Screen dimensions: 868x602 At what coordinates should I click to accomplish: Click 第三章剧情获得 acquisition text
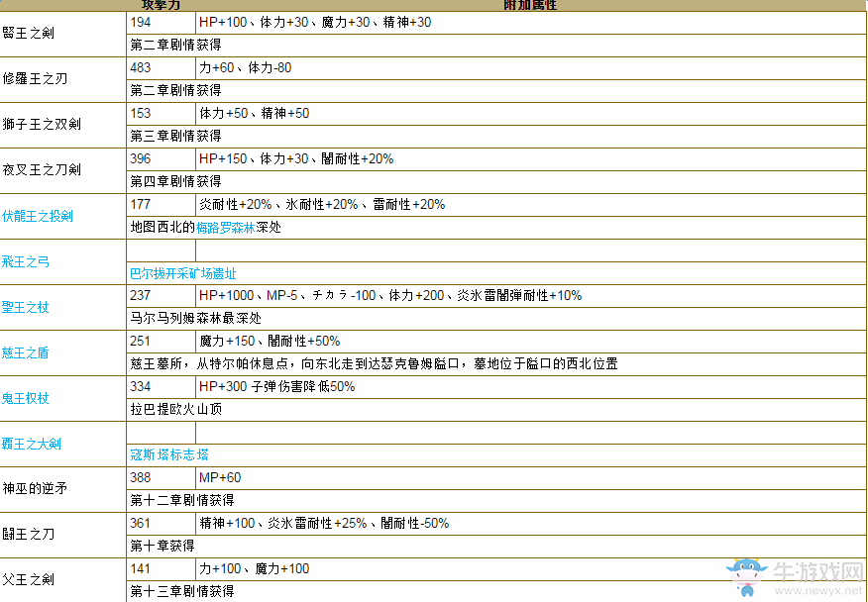click(x=176, y=136)
